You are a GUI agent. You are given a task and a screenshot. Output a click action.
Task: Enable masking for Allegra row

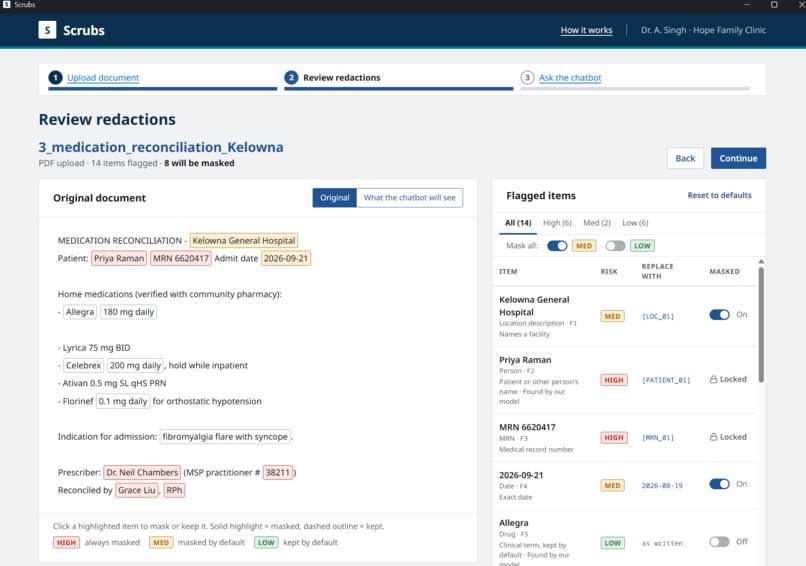pyautogui.click(x=719, y=542)
